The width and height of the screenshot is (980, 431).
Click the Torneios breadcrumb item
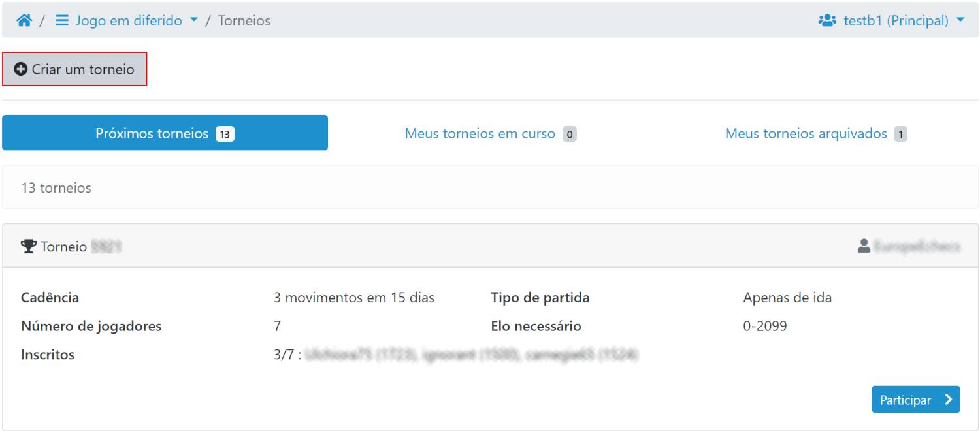[x=244, y=20]
